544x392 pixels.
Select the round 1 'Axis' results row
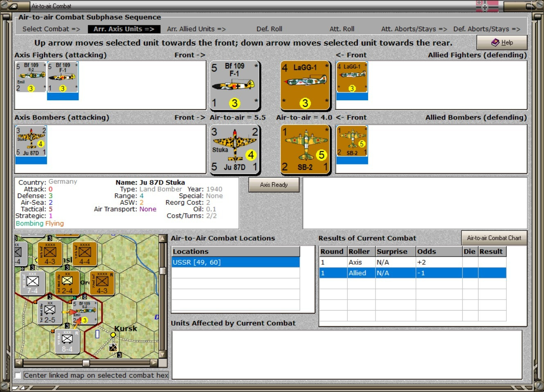[x=413, y=262]
